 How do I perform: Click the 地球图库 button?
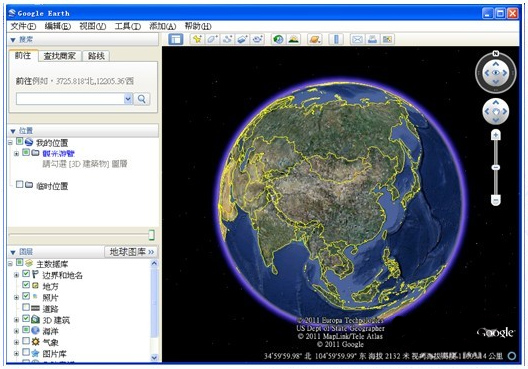pos(131,252)
